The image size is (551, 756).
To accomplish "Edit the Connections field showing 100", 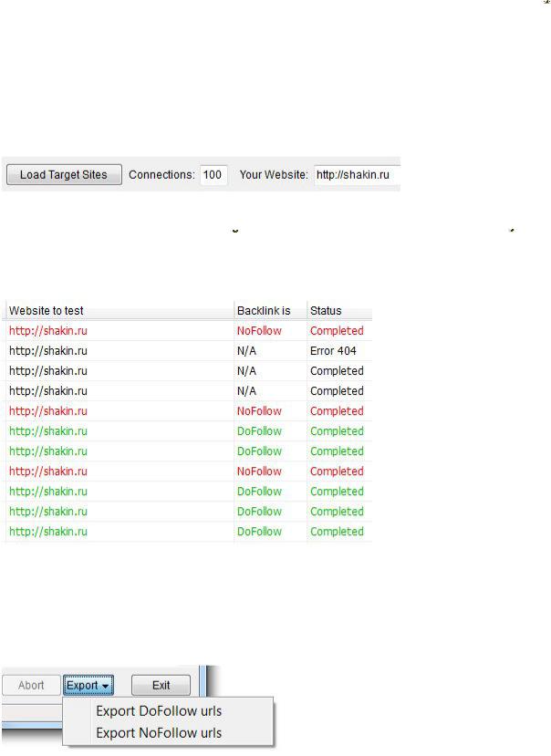I will click(213, 174).
